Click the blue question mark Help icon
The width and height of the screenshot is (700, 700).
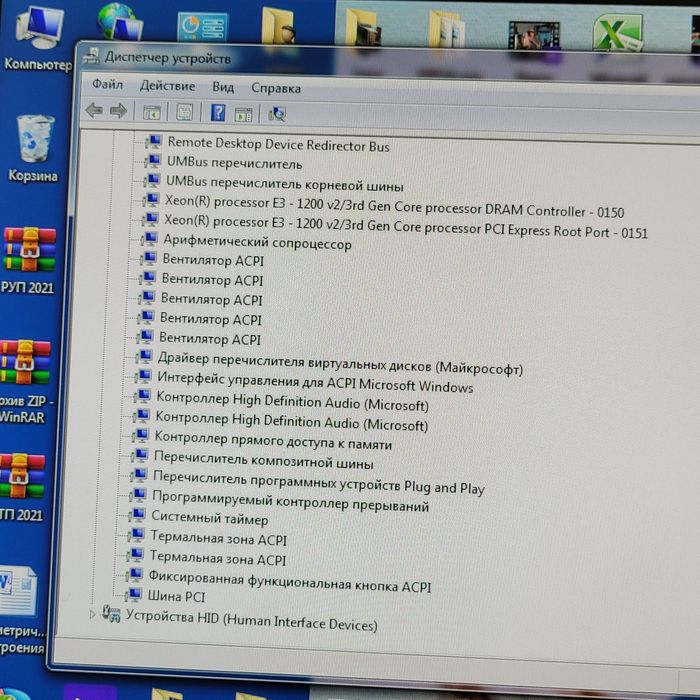pos(218,113)
